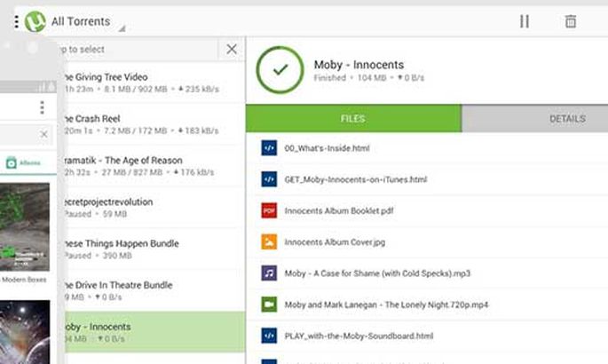Open the space-themed album thumbnail
Image resolution: width=608 pixels, height=364 pixels.
[25, 332]
